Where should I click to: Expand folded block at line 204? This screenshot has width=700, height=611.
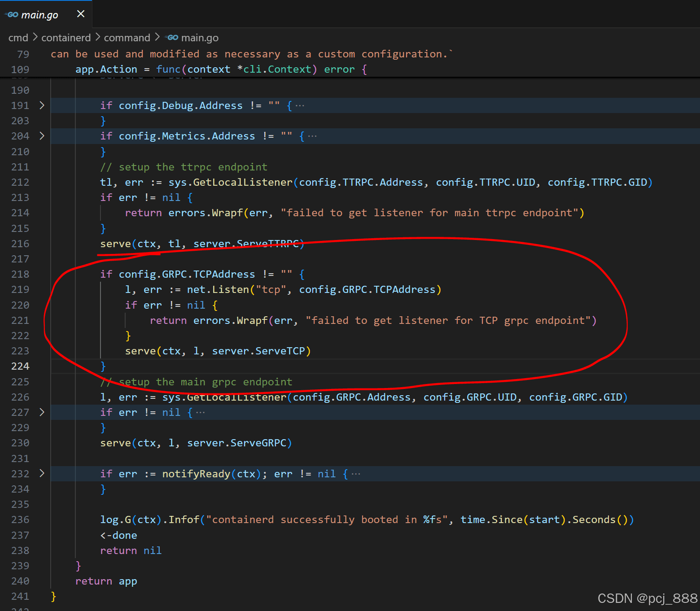coord(42,136)
